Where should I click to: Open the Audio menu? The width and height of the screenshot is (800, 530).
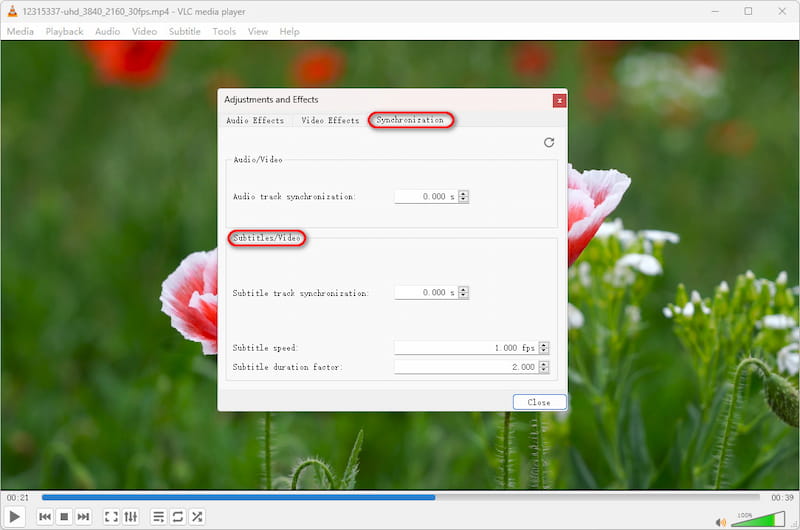click(108, 32)
